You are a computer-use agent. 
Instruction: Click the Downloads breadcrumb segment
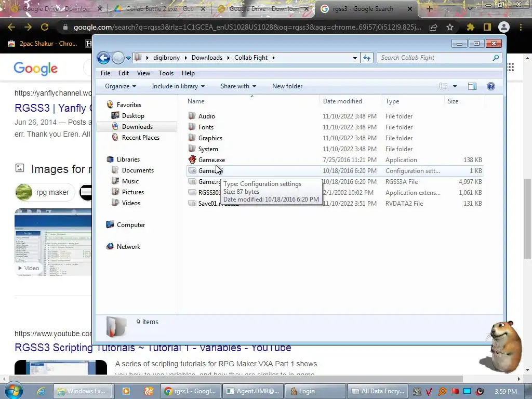(x=207, y=58)
